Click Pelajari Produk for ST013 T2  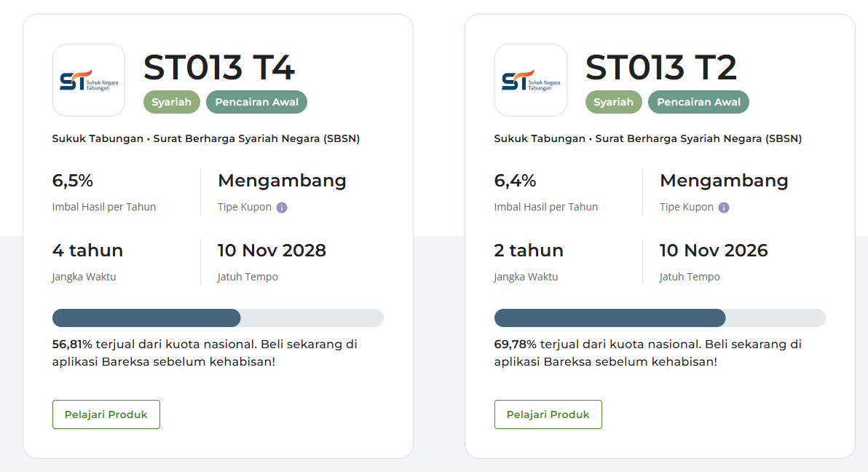click(548, 414)
